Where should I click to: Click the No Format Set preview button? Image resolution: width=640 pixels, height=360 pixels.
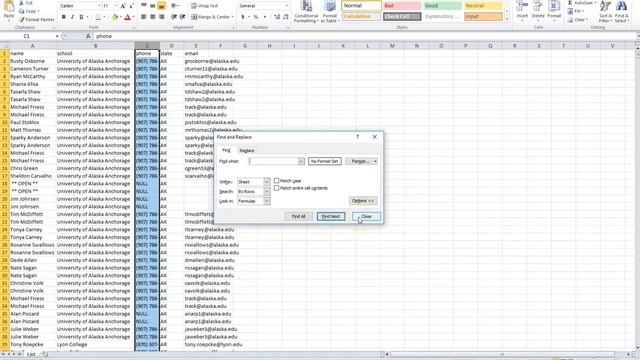pyautogui.click(x=324, y=161)
